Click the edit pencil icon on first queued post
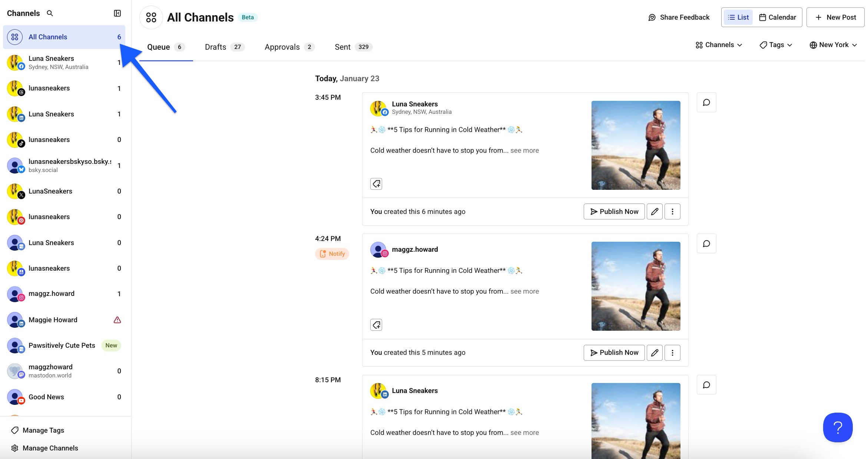This screenshot has width=868, height=459. click(655, 211)
